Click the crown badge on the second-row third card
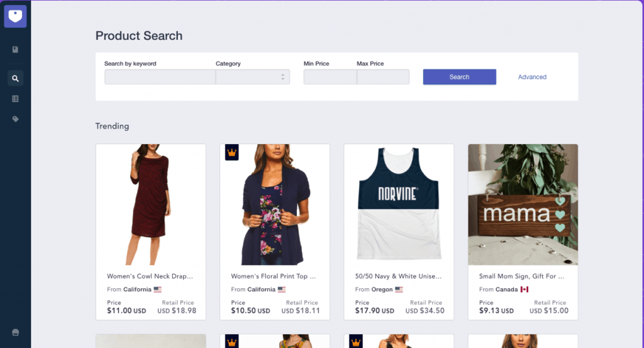The image size is (644, 348). [x=356, y=342]
